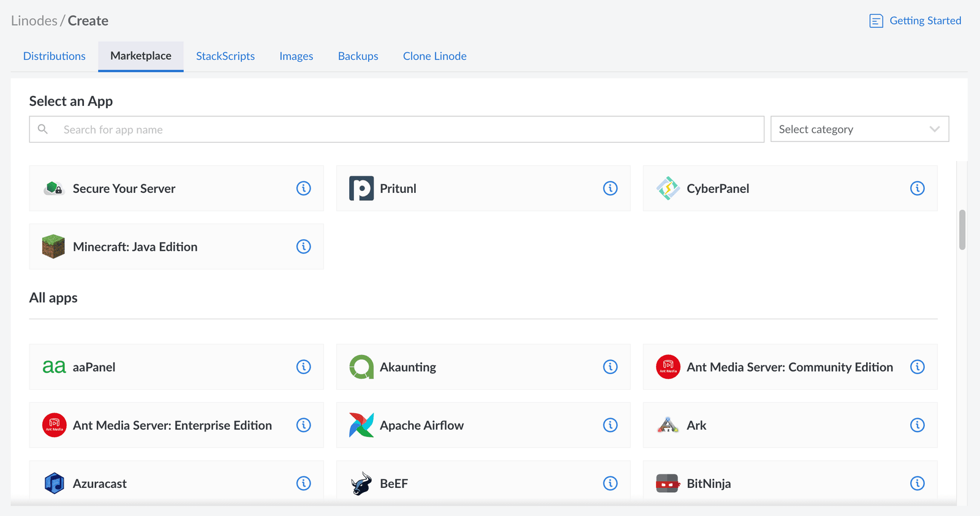The height and width of the screenshot is (516, 980).
Task: Open the Clone Linode tab
Action: tap(435, 56)
